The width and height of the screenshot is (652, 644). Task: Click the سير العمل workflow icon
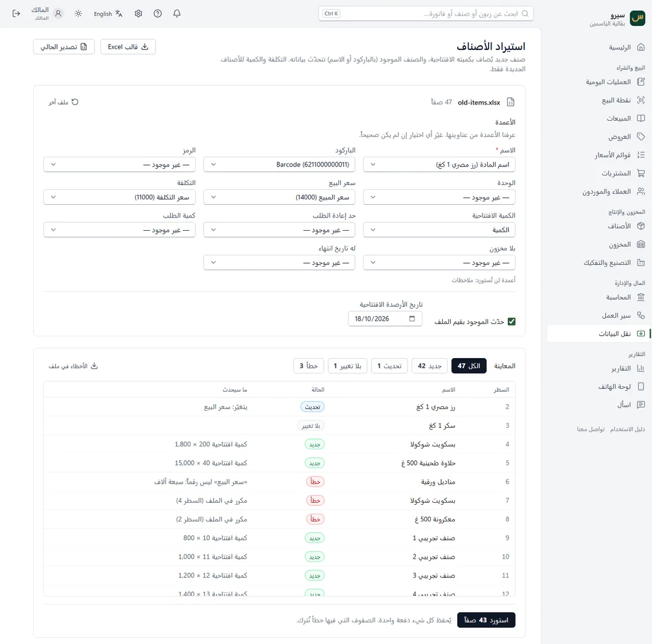(641, 315)
